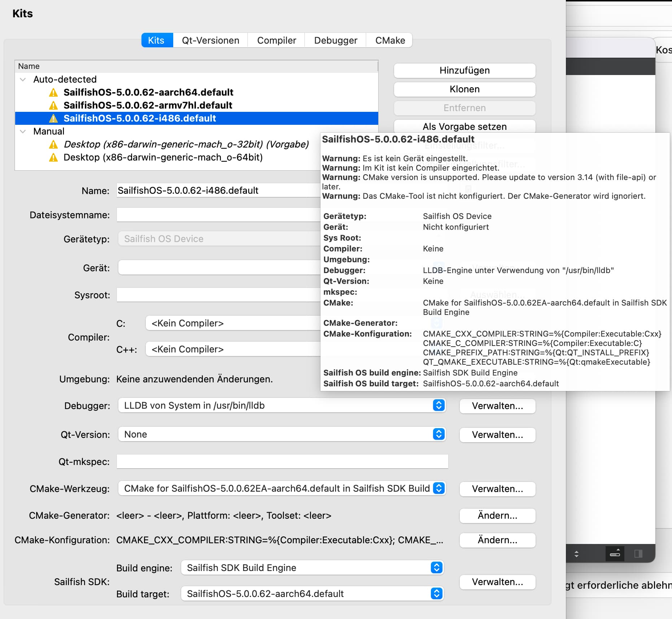Click Ändern button for CMake-Generator

497,515
